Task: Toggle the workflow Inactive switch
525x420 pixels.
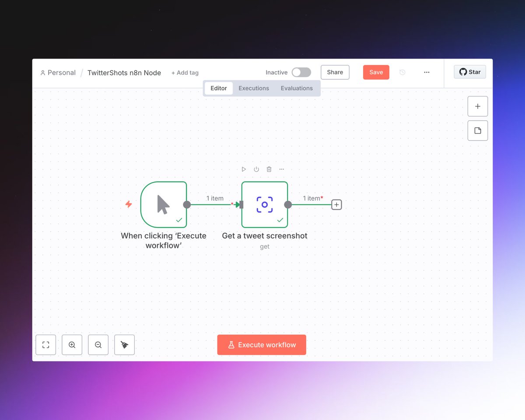Action: coord(301,73)
